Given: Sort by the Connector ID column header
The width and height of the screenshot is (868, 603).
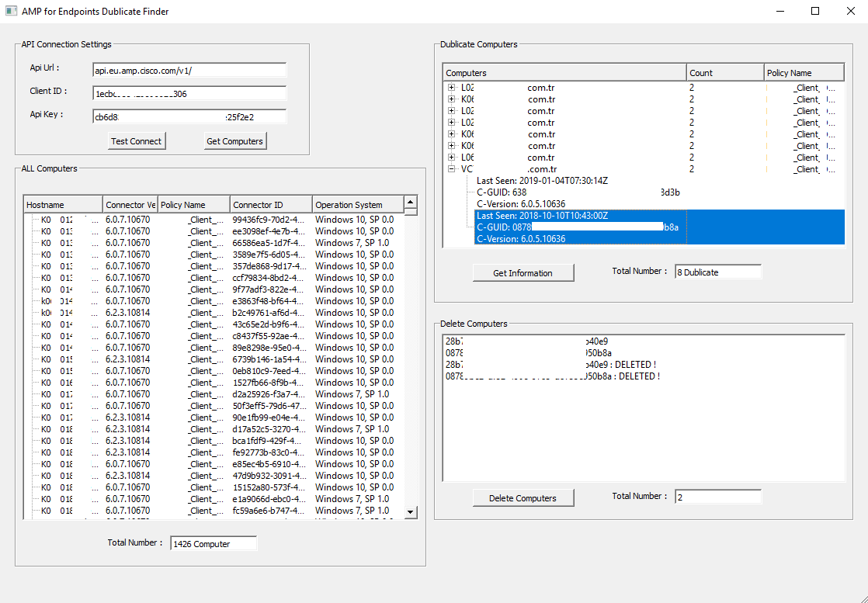Looking at the screenshot, I should 271,205.
